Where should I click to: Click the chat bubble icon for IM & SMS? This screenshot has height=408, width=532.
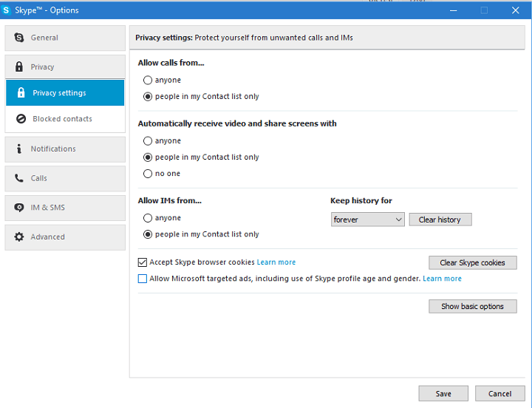tap(19, 208)
